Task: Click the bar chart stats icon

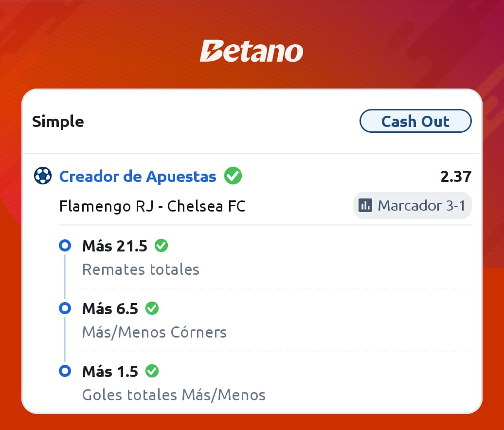Action: click(365, 205)
